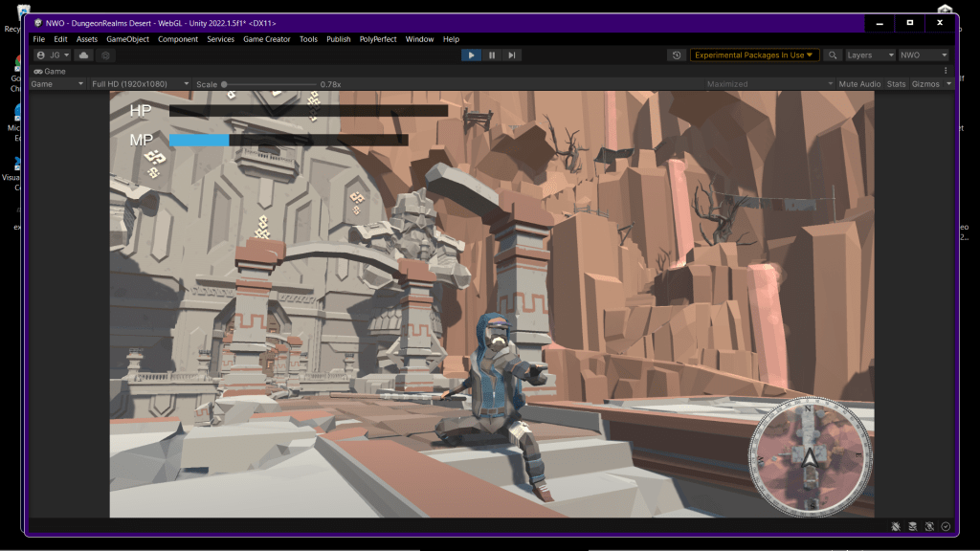The width and height of the screenshot is (980, 551).
Task: Click the Play button to toggle play mode
Action: (471, 55)
